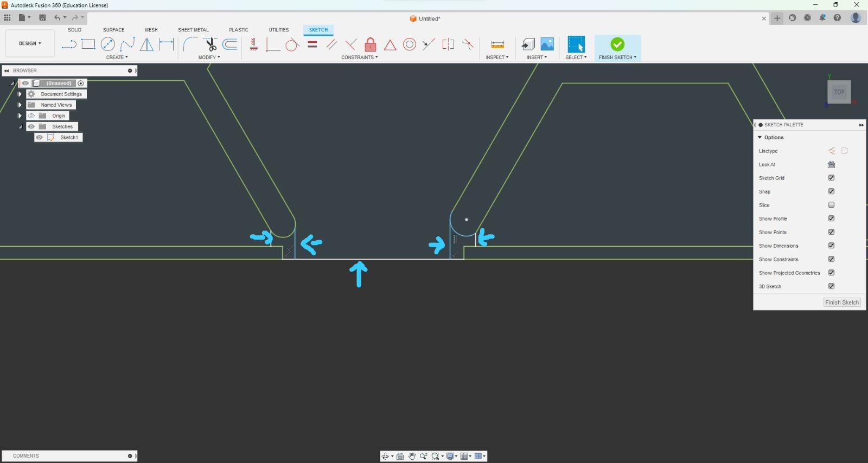Apply the Collinear constraint

click(429, 44)
